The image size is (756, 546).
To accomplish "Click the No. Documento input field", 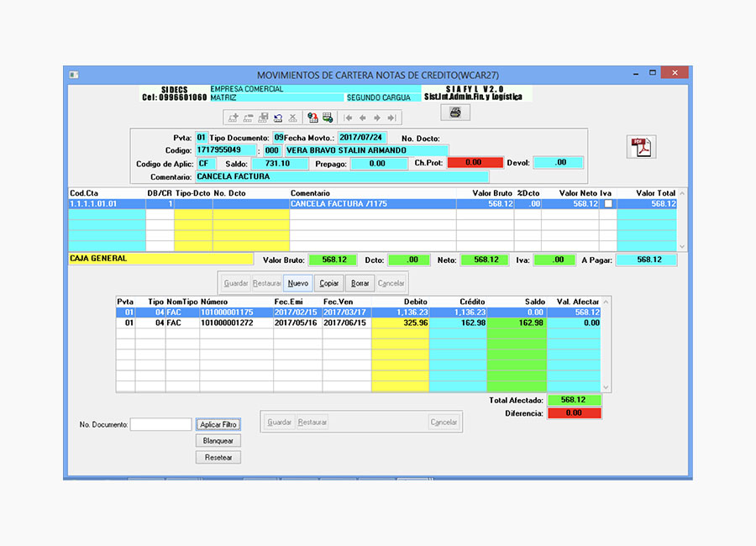I will (161, 425).
